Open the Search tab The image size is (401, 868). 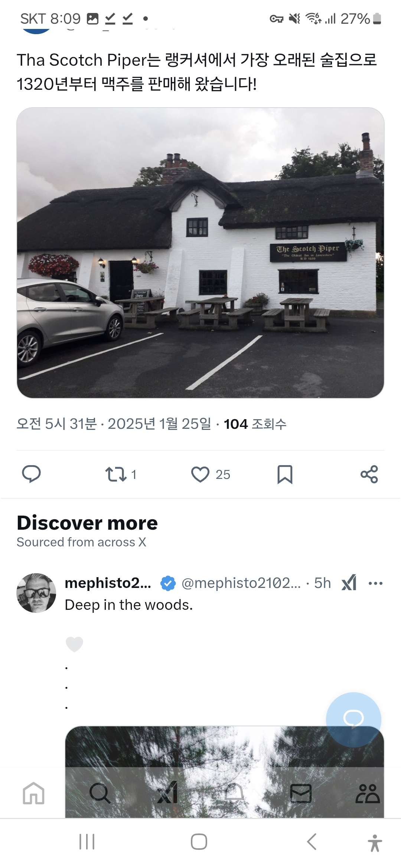click(100, 793)
